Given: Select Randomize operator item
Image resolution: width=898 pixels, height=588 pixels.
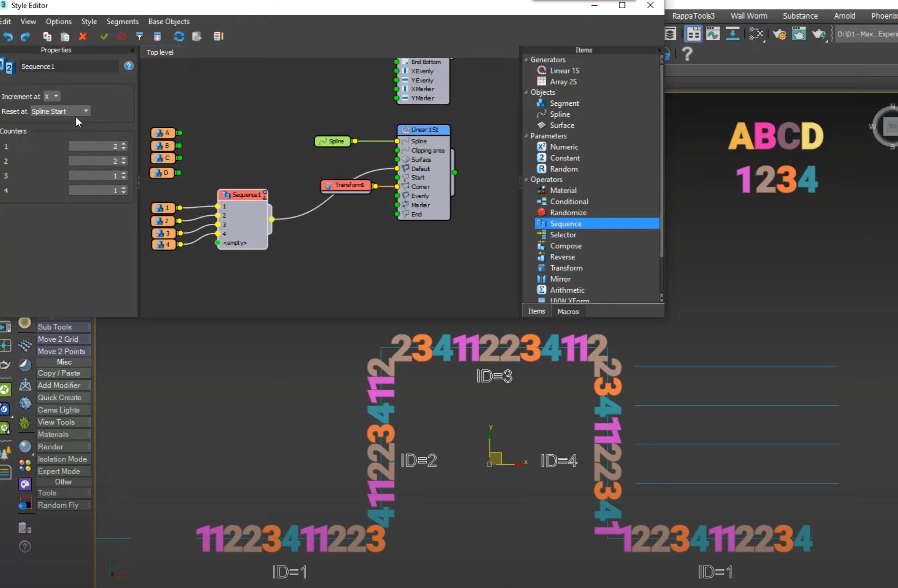Looking at the screenshot, I should click(568, 213).
